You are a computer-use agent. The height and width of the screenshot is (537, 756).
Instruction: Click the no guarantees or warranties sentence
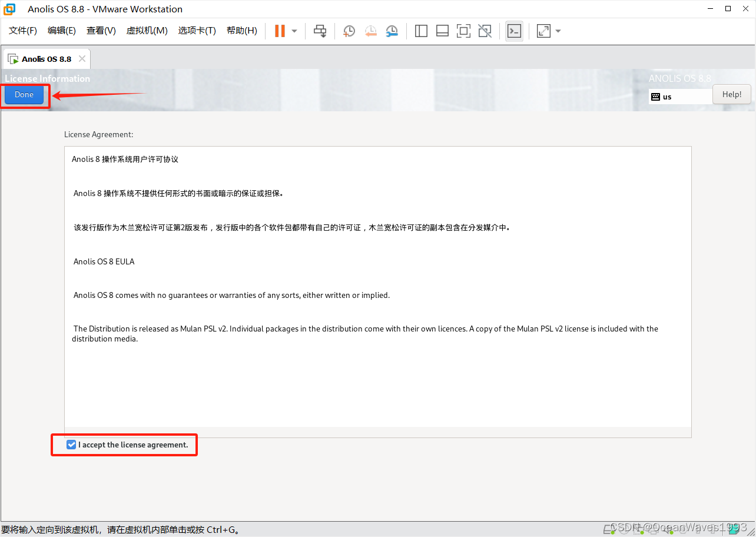(231, 295)
